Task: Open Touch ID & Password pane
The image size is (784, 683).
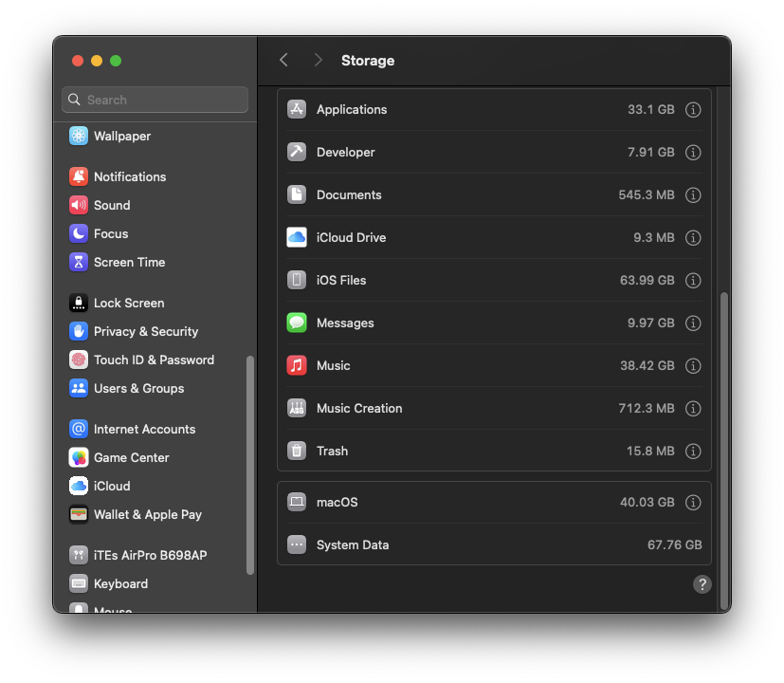Action: pos(154,360)
